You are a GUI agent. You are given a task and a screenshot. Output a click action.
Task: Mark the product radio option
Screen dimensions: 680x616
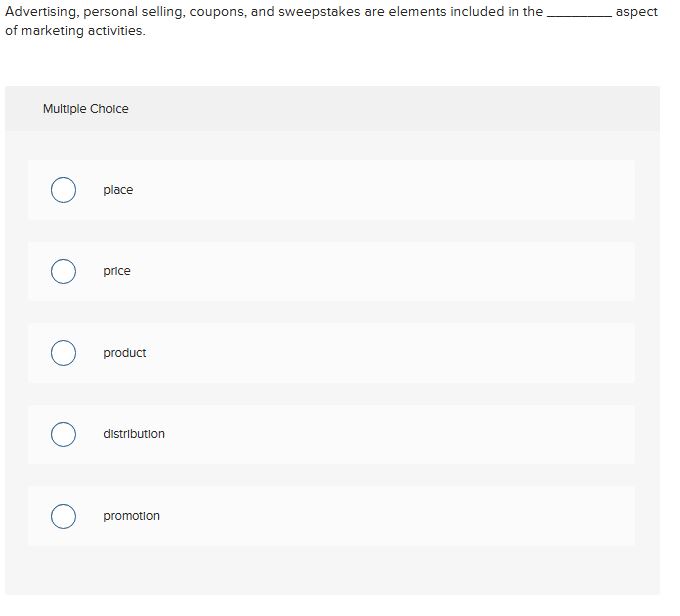coord(64,353)
